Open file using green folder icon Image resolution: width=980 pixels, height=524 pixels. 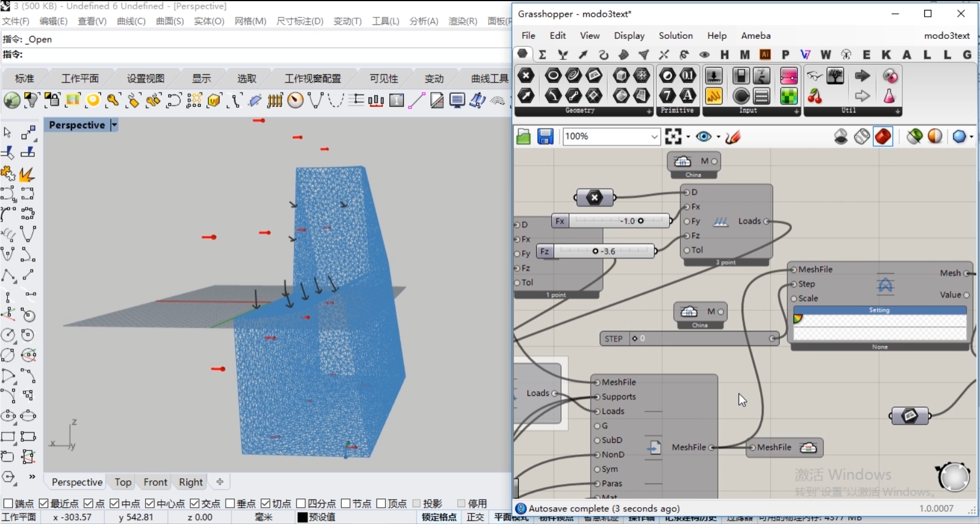click(523, 136)
